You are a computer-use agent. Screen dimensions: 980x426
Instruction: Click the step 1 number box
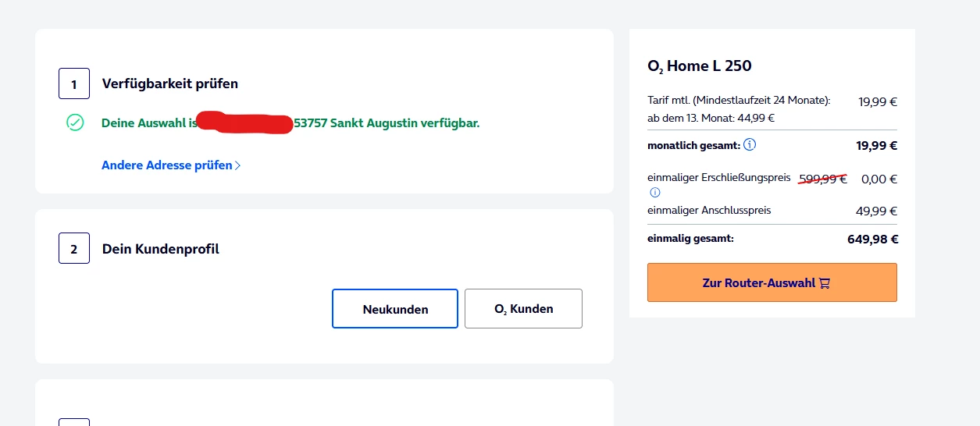pos(74,83)
